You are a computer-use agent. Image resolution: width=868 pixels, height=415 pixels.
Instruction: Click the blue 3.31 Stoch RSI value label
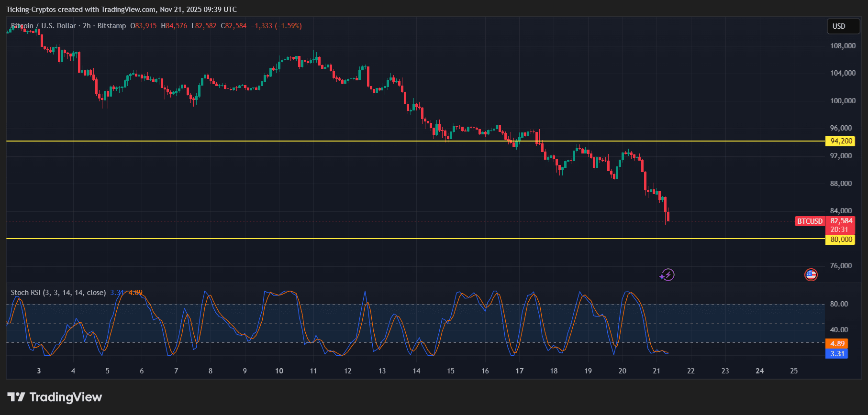point(837,354)
